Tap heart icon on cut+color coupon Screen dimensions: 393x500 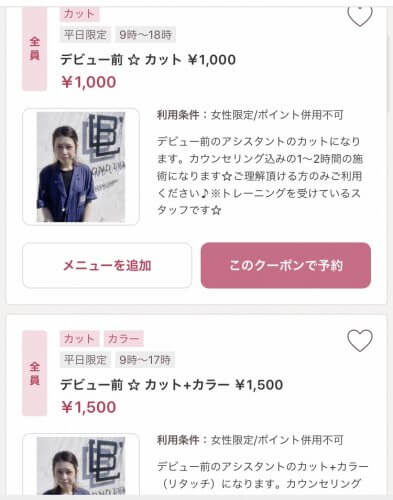coord(360,341)
